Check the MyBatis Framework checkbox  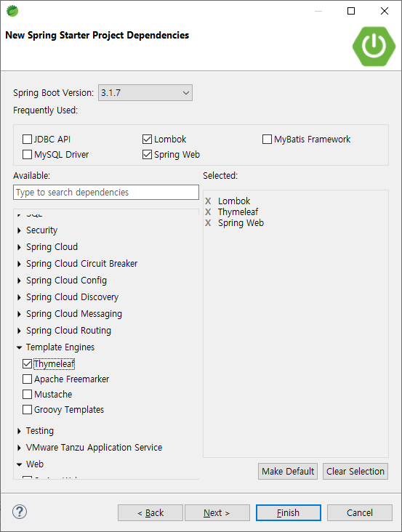(x=267, y=139)
